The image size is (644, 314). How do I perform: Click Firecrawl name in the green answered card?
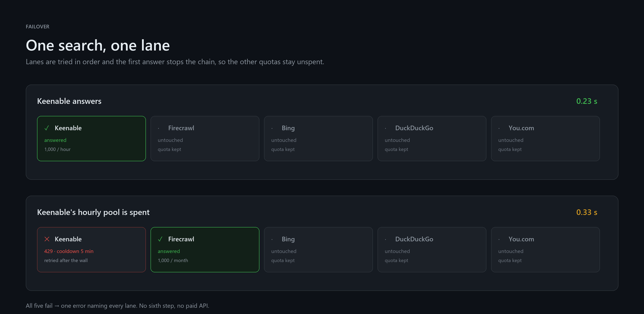(x=181, y=239)
